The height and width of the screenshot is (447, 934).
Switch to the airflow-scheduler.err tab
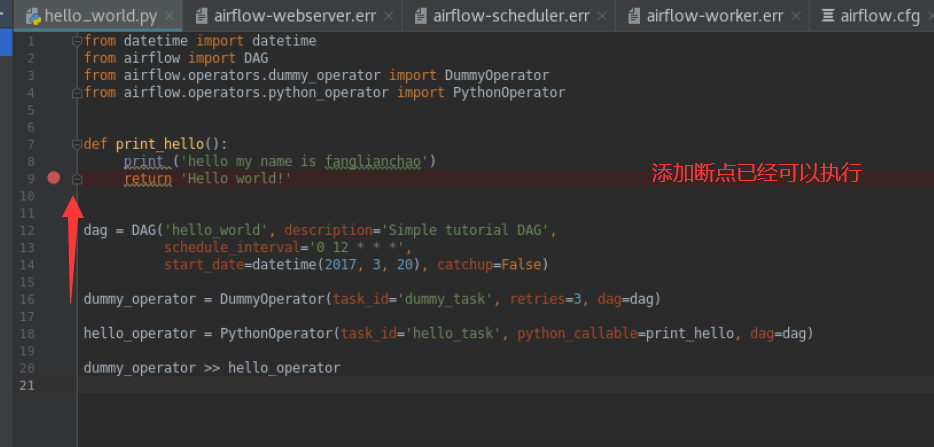pyautogui.click(x=508, y=16)
